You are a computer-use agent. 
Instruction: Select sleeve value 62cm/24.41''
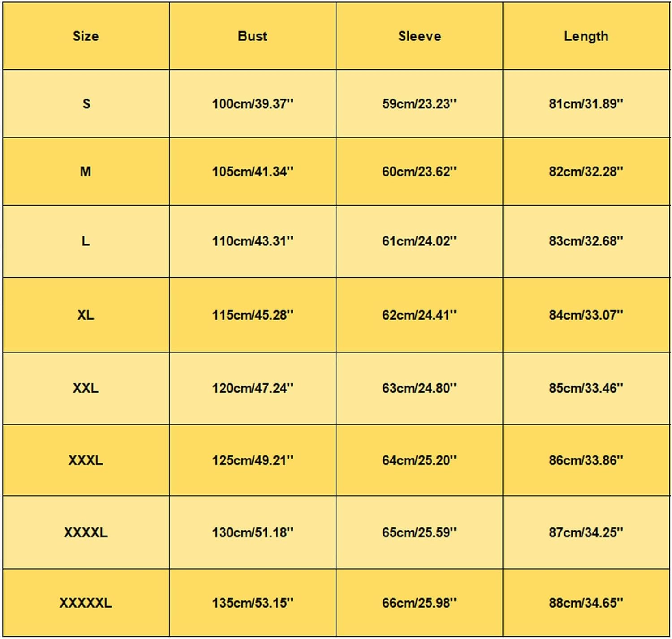(x=419, y=315)
